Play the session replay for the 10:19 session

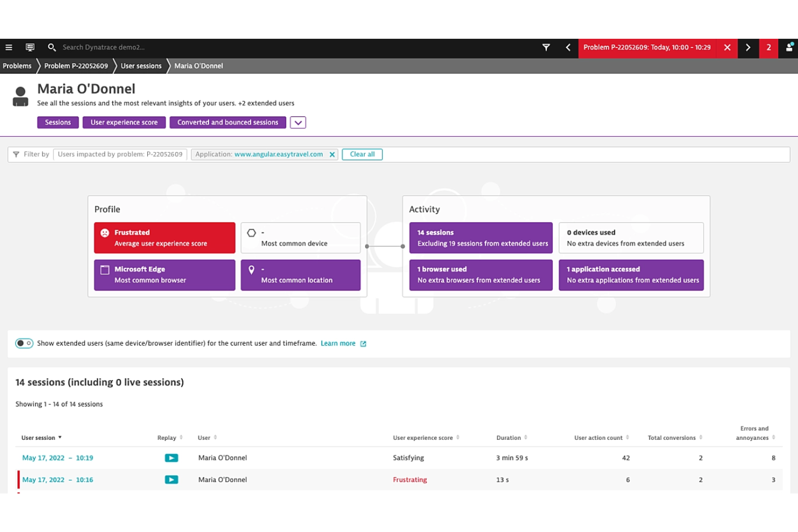pos(171,458)
